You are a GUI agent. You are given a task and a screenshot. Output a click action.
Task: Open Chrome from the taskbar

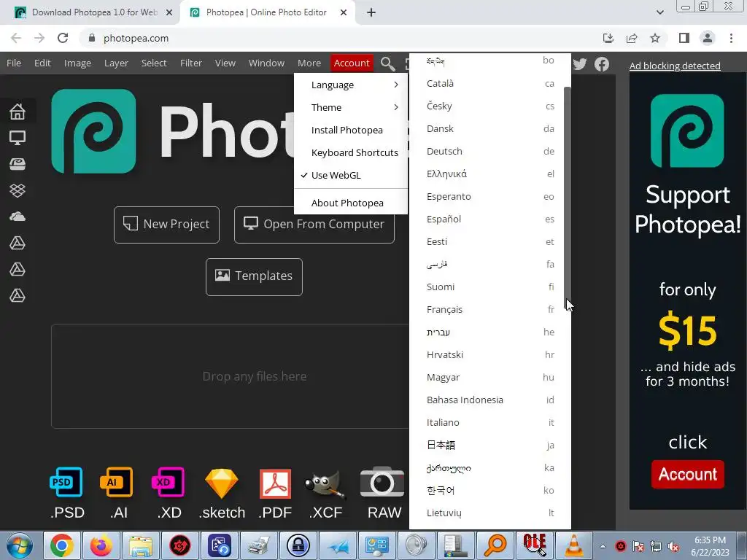tap(62, 545)
